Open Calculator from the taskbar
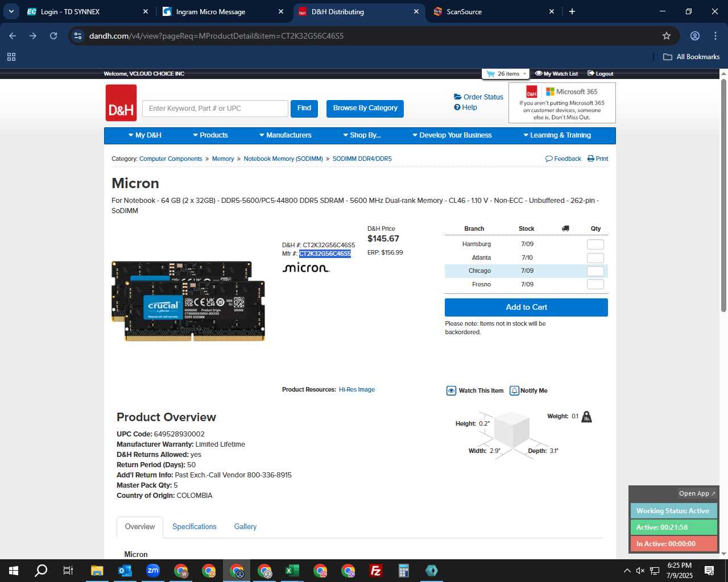The width and height of the screenshot is (728, 582). tap(404, 571)
